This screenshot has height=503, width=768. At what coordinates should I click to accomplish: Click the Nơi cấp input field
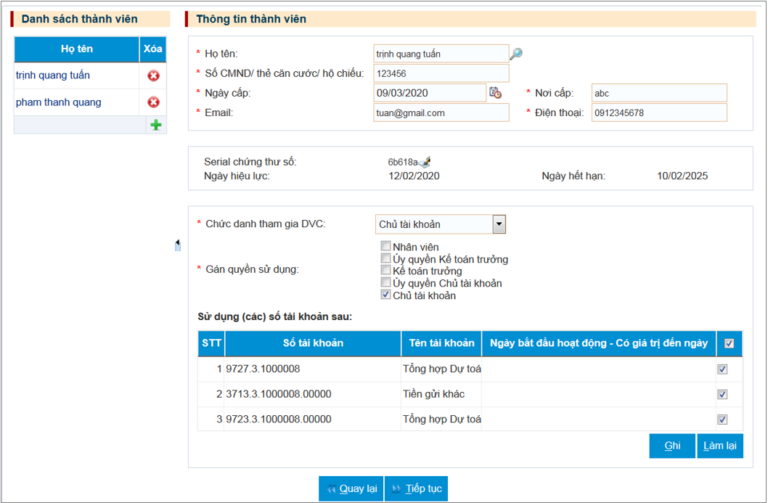tap(659, 93)
